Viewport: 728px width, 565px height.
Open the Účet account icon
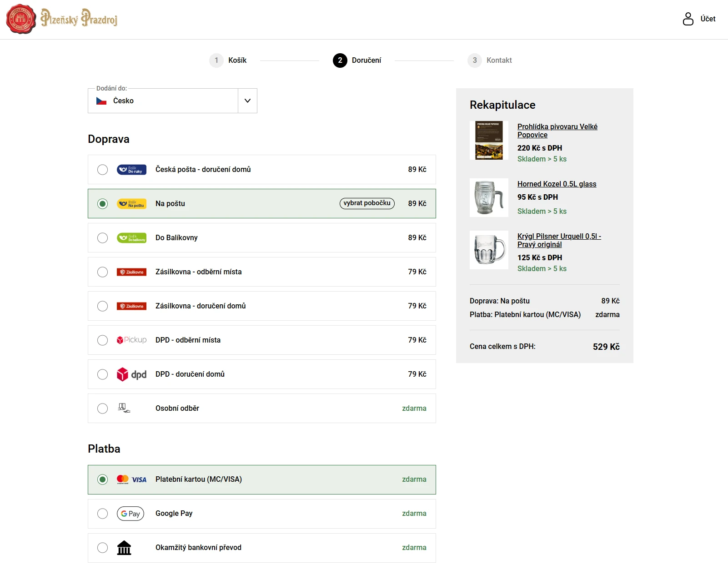click(x=688, y=19)
